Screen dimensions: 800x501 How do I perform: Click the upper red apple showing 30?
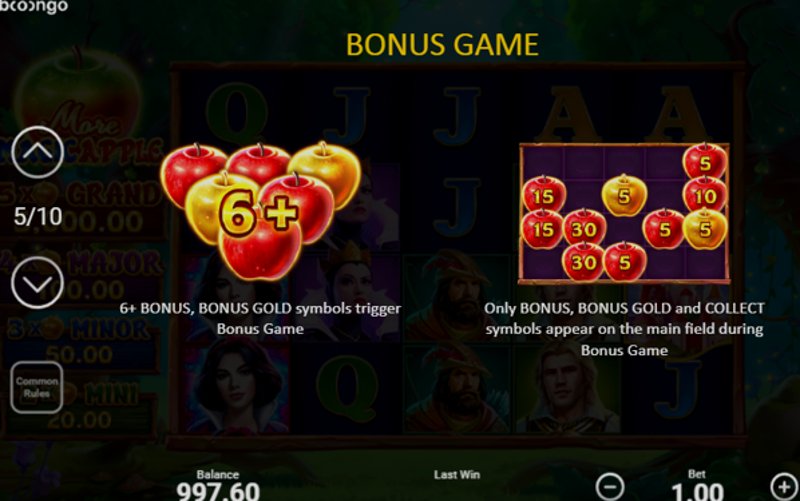click(584, 229)
